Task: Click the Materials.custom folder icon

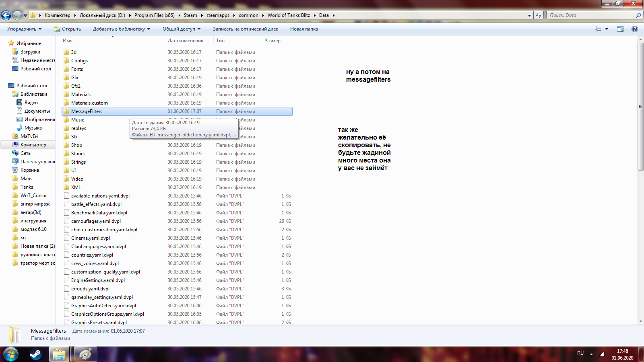Action: 66,103
